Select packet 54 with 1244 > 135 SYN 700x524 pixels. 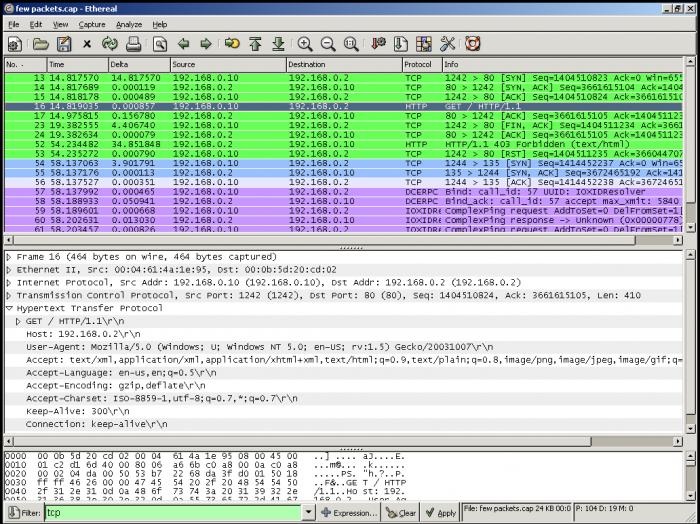point(343,163)
